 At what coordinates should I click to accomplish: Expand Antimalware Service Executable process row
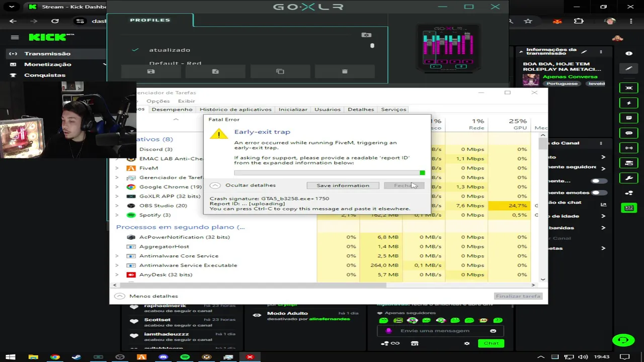(117, 265)
